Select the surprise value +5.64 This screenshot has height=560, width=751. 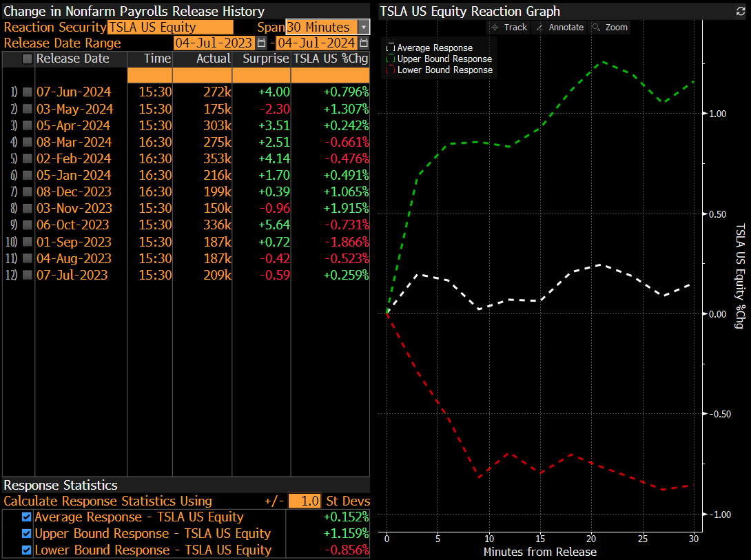pyautogui.click(x=274, y=225)
